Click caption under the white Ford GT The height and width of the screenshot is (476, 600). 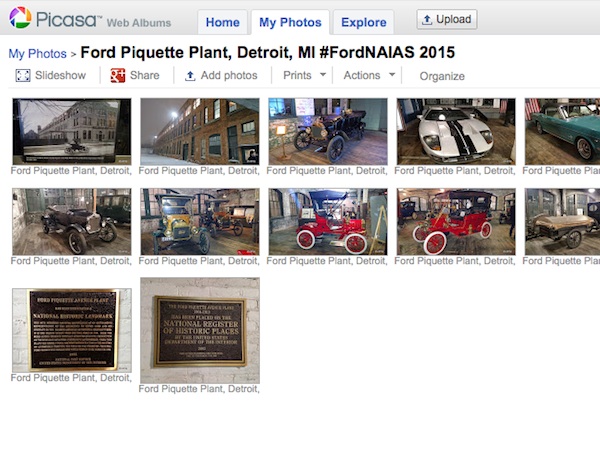click(455, 171)
